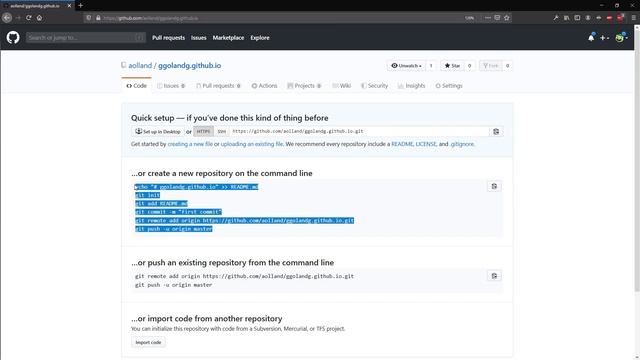Click the fork count next to Fork
Screen dimensions: 640x360
tap(507, 66)
